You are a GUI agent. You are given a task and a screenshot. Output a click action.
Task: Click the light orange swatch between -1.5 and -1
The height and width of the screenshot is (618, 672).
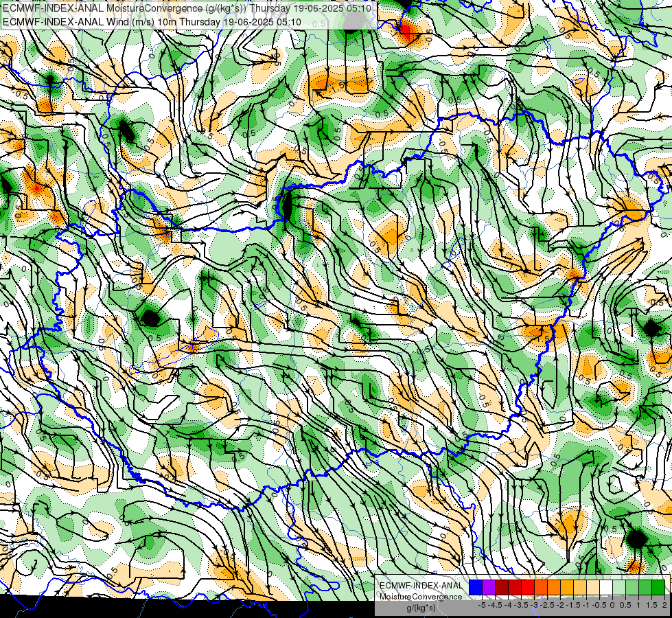580,588
